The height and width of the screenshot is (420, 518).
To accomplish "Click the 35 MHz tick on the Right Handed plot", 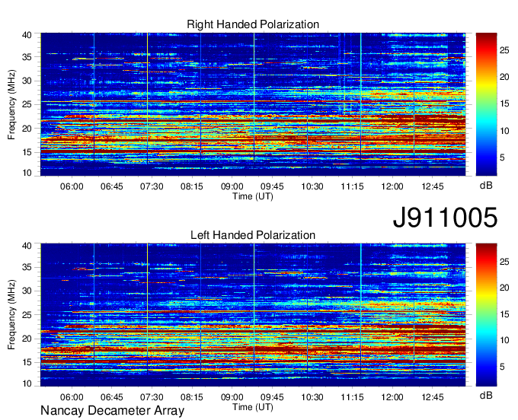I will point(27,57).
